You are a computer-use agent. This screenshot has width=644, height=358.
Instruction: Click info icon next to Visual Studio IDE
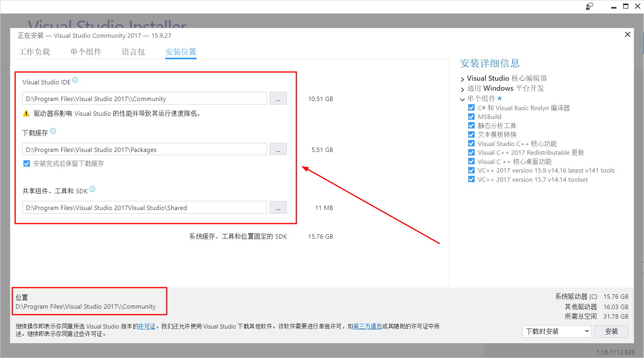[75, 80]
